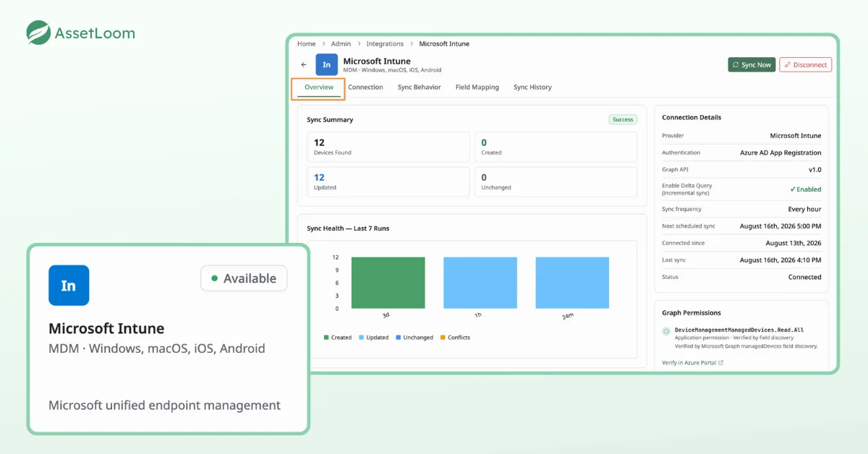Click Provider value Microsoft Intune
This screenshot has width=868, height=454.
pos(796,136)
